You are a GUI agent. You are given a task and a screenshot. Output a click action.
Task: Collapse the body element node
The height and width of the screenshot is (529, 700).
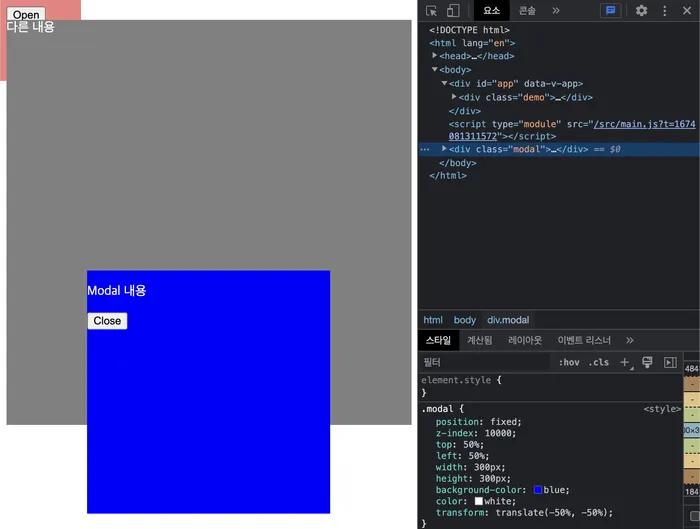tap(434, 70)
